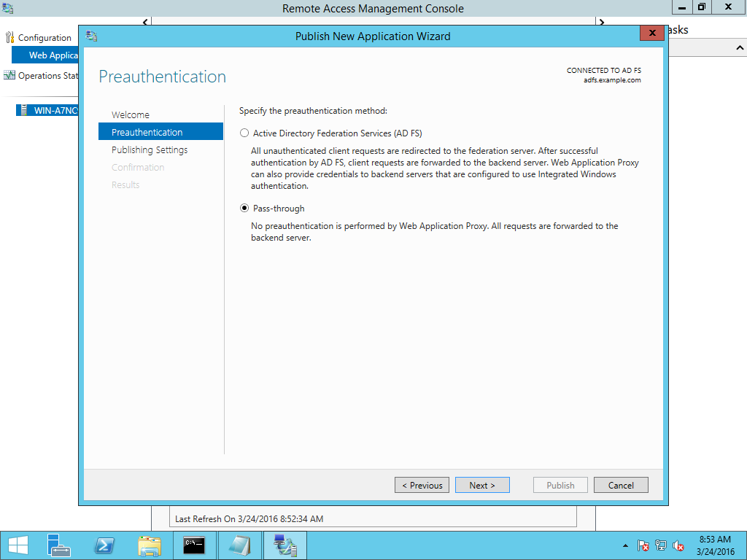This screenshot has width=747, height=560.
Task: Expand hidden icons in the system tray
Action: pyautogui.click(x=625, y=545)
